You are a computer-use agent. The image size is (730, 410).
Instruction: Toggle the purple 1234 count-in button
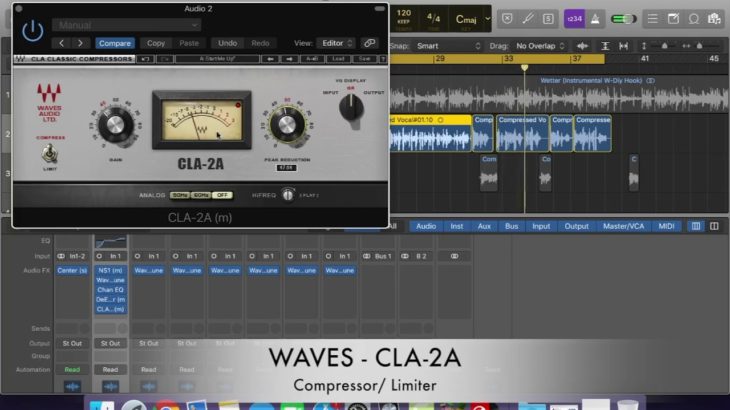pos(575,19)
